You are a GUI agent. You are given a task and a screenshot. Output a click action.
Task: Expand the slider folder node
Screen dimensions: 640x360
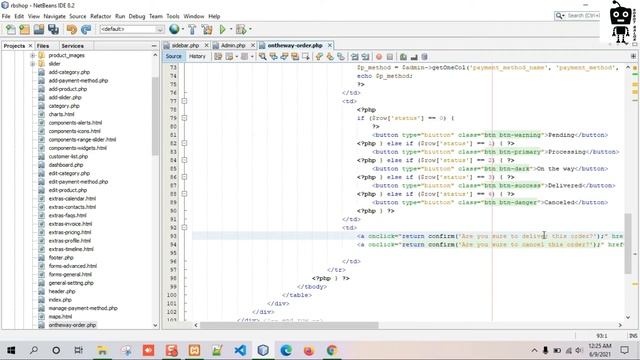click(33, 64)
